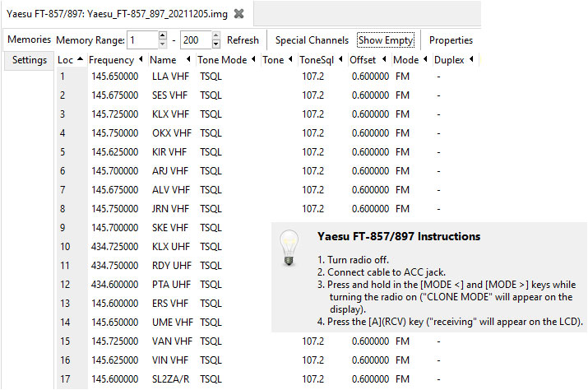
Task: Click frequency 434.600000 in row 12
Action: click(x=115, y=285)
